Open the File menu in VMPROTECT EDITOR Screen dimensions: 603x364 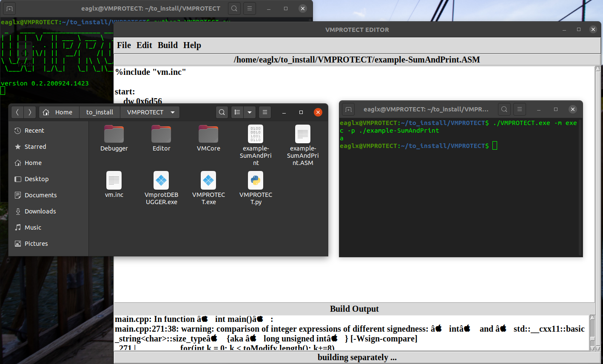point(124,45)
